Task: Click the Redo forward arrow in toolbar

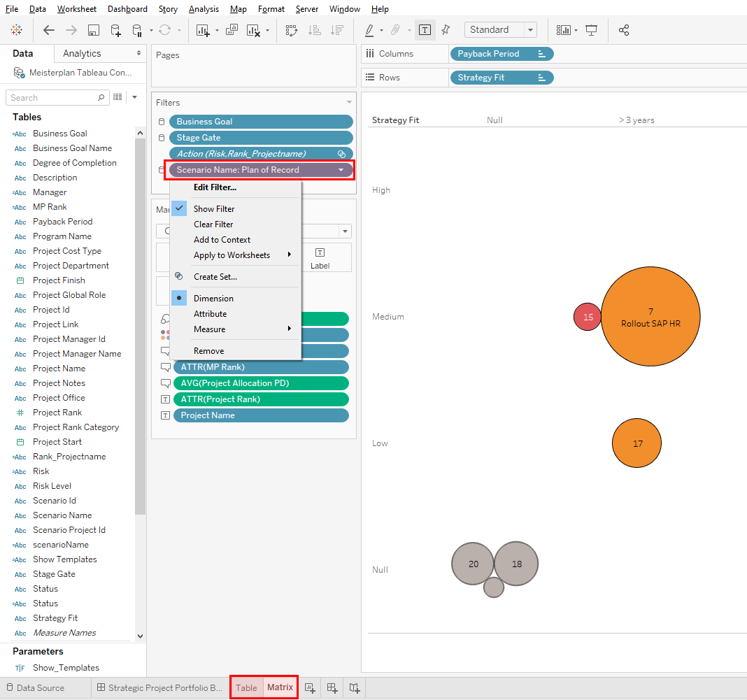Action: pos(71,30)
